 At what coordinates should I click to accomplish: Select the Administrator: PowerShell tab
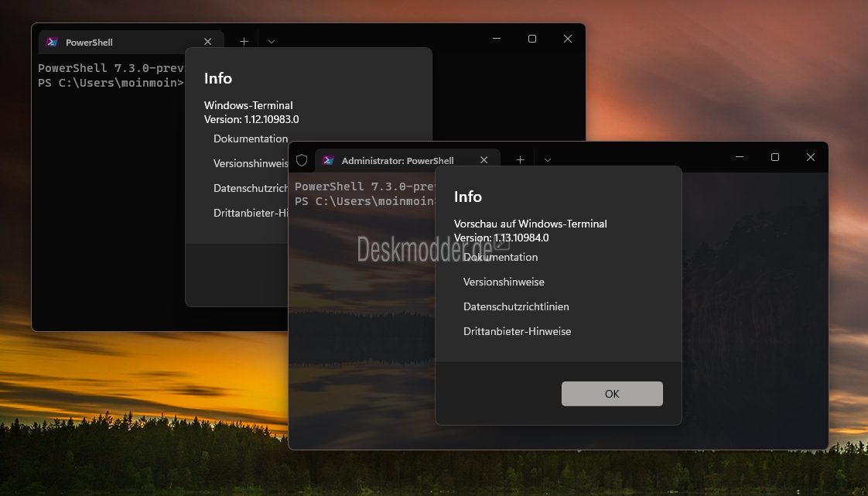(x=408, y=160)
